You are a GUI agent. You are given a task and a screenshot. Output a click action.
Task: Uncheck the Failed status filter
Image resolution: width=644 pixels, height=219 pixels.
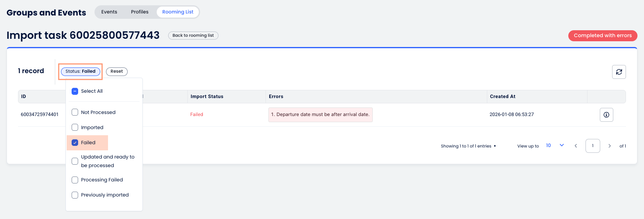pos(75,143)
